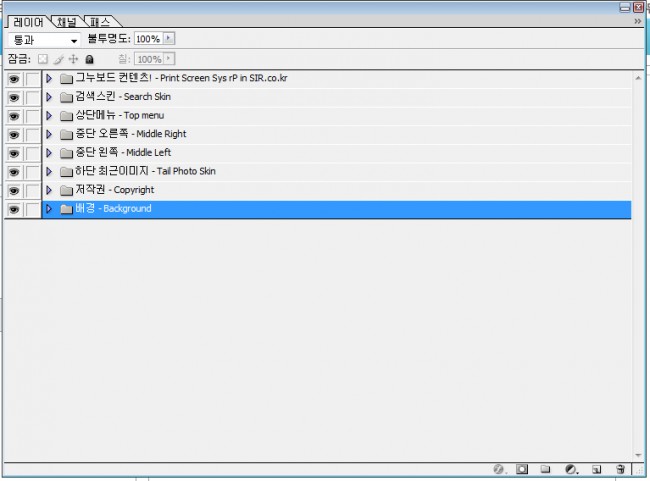Screen dimensions: 650x481
Task: Expand the Print Screen Sys group
Action: coord(49,78)
